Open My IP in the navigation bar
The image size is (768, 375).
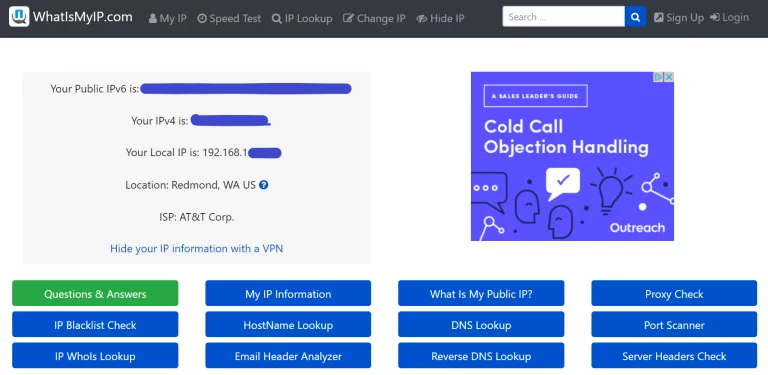click(x=168, y=18)
